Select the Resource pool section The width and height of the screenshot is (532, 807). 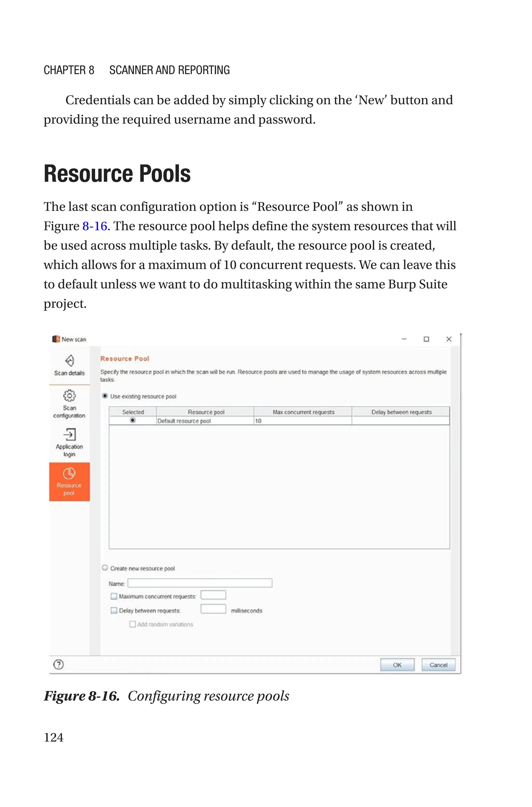69,482
